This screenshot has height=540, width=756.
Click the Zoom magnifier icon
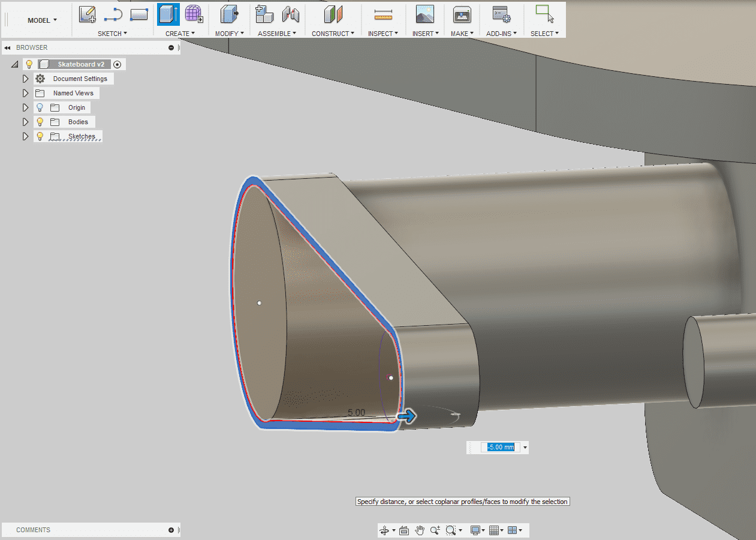point(435,530)
